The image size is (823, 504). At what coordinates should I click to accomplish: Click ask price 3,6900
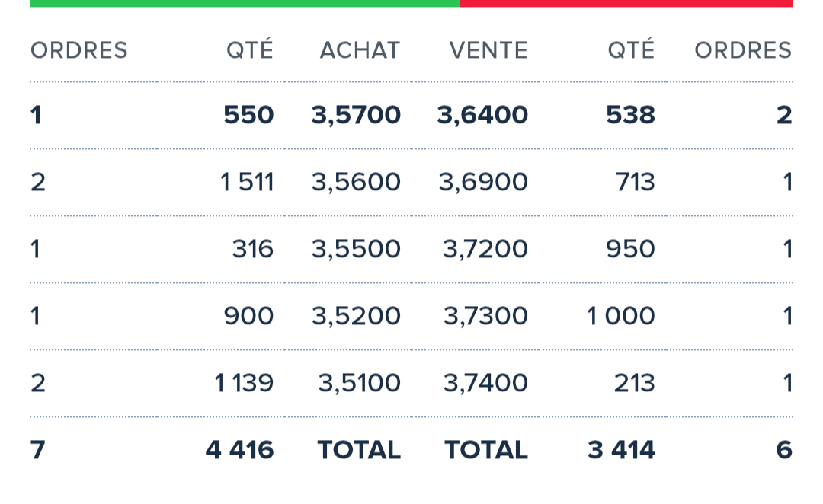pos(483,183)
